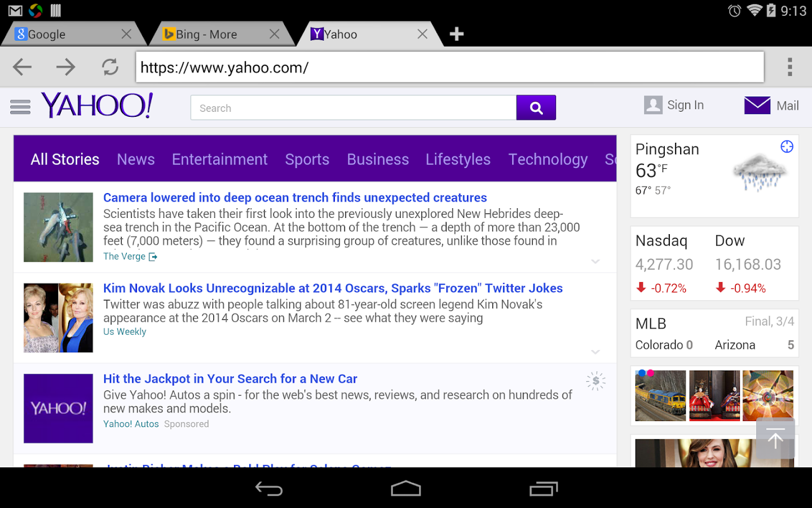This screenshot has height=508, width=812.
Task: Click the Yahoo! Autos ad thumbnail
Action: (58, 408)
